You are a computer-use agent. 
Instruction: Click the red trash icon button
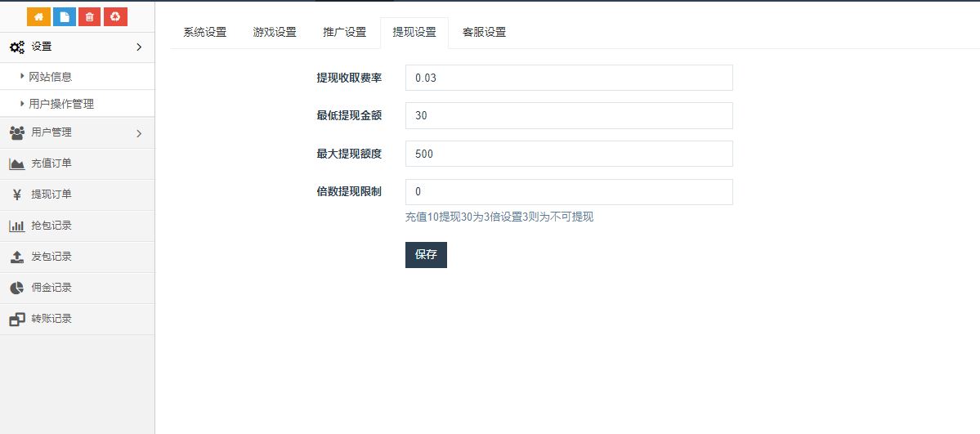click(89, 17)
